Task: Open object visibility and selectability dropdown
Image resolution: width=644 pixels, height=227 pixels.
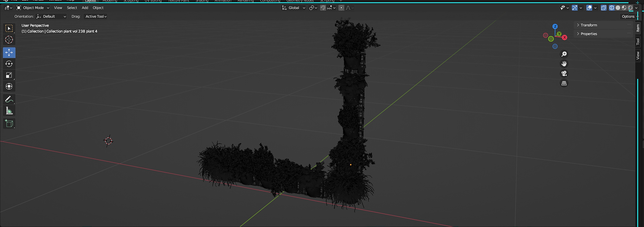Action: (x=564, y=8)
